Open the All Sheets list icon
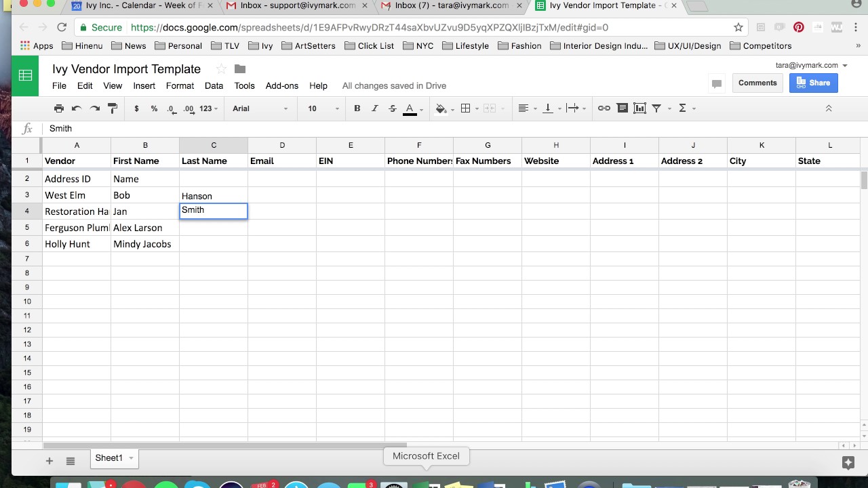Screen dimensions: 868x488 70,461
